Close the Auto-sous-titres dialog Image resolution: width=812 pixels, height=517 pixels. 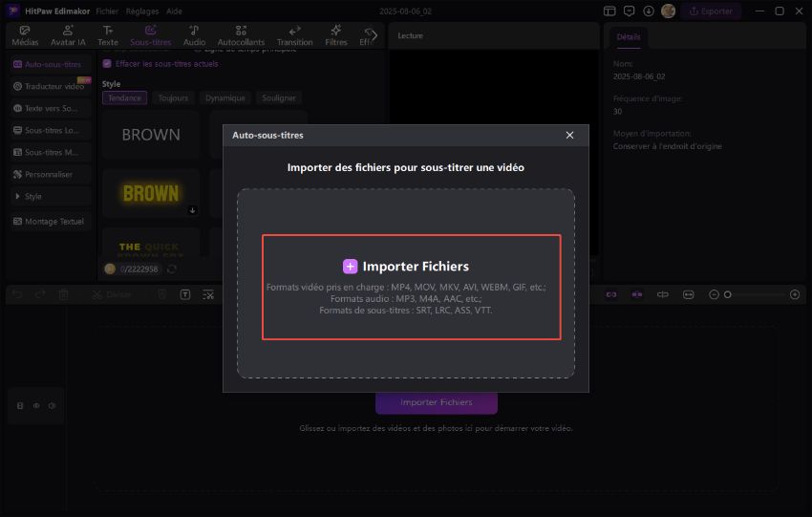pos(570,136)
